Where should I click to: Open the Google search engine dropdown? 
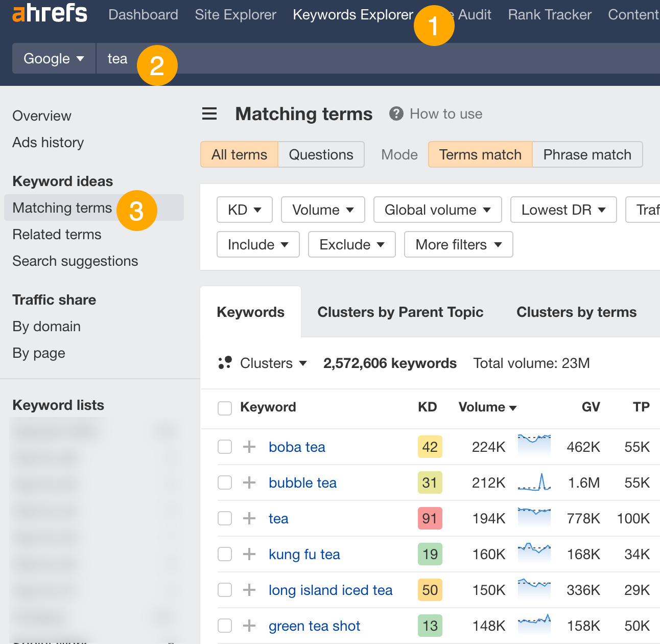pyautogui.click(x=53, y=58)
